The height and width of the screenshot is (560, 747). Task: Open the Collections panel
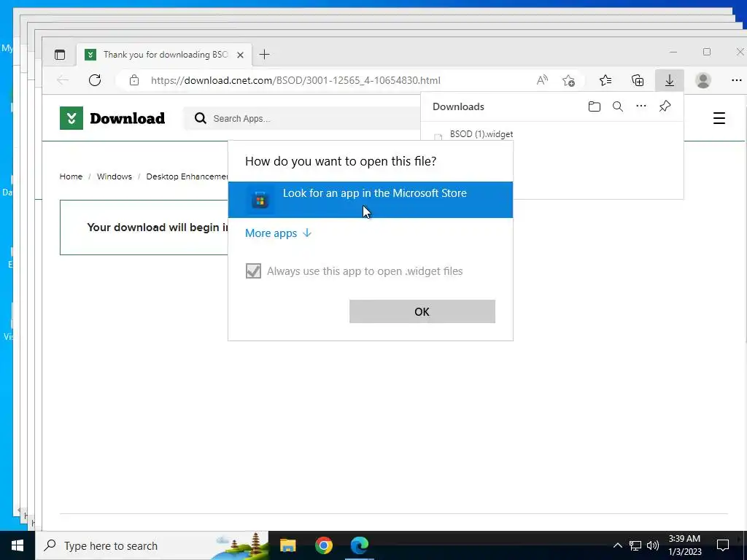638,80
